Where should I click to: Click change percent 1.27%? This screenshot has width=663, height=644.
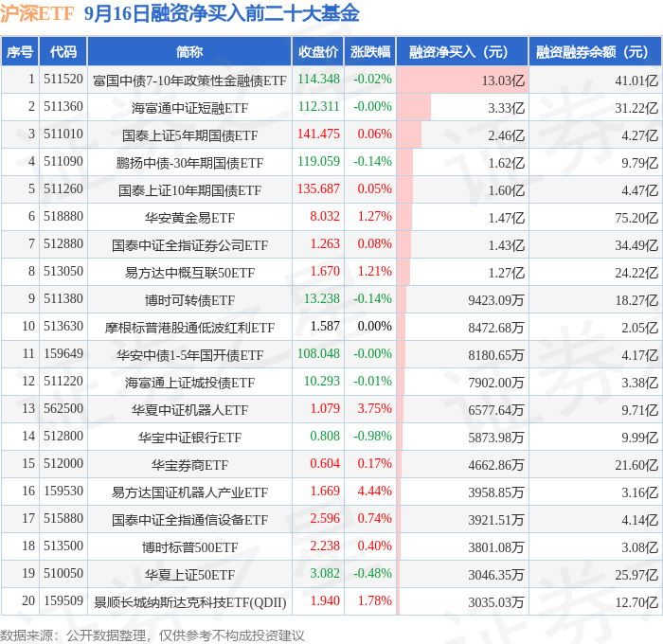click(x=375, y=217)
